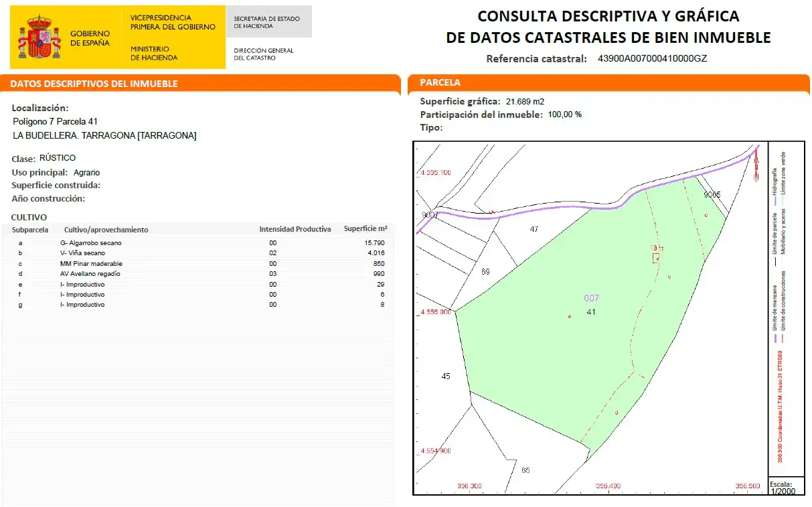Click the 'Año construcción:' label

click(x=48, y=199)
